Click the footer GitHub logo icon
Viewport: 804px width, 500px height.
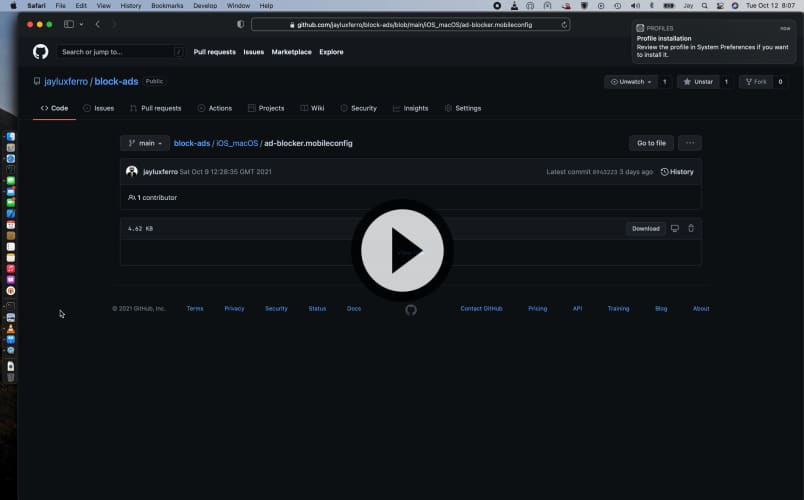pos(411,310)
